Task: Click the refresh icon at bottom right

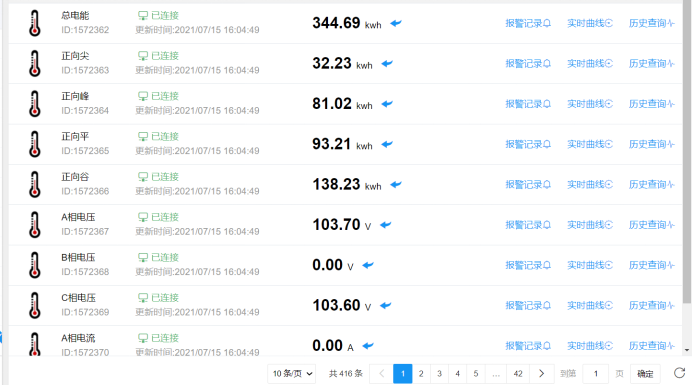Action: 679,373
